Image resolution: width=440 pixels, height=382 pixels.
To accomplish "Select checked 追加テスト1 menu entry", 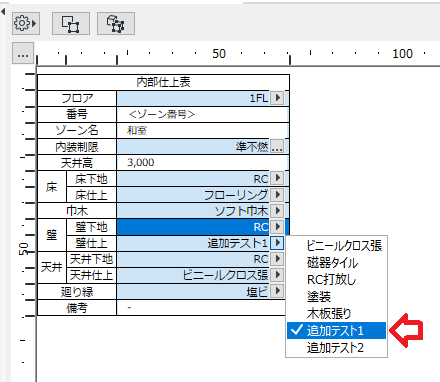I will tap(336, 331).
